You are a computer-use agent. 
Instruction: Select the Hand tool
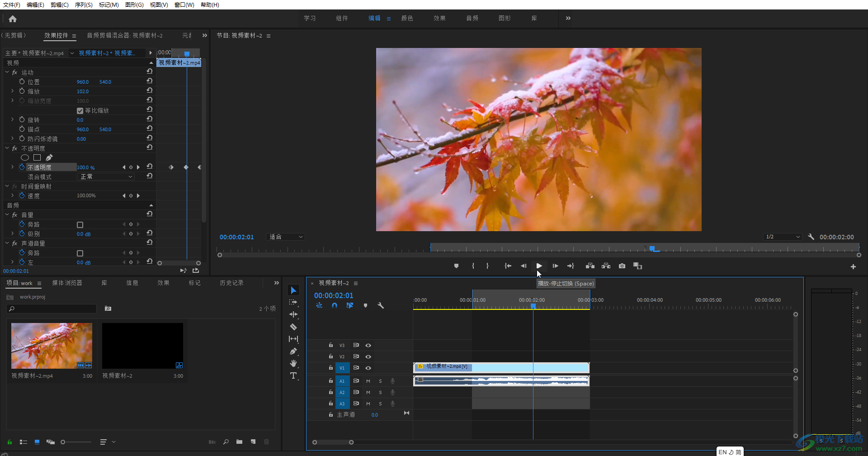293,363
